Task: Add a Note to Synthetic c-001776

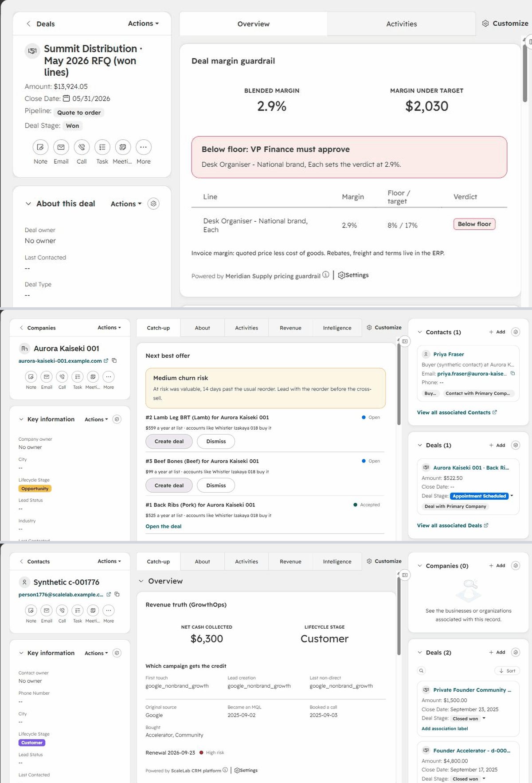Action: [x=31, y=610]
